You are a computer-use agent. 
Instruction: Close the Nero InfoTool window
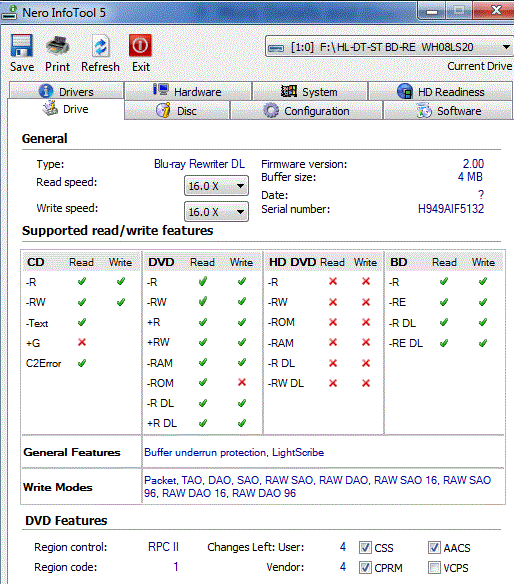pos(496,10)
